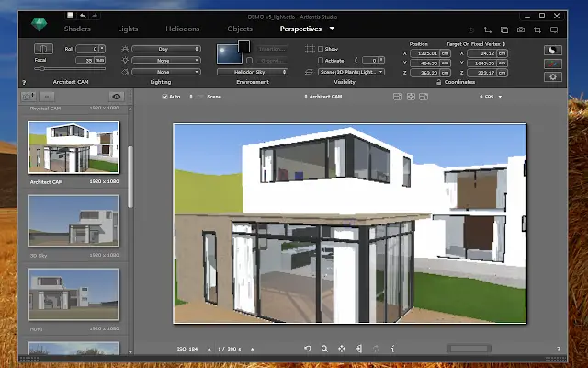Click the axis coordinates icon in top bar
The height and width of the screenshot is (368, 588).
[x=488, y=29]
